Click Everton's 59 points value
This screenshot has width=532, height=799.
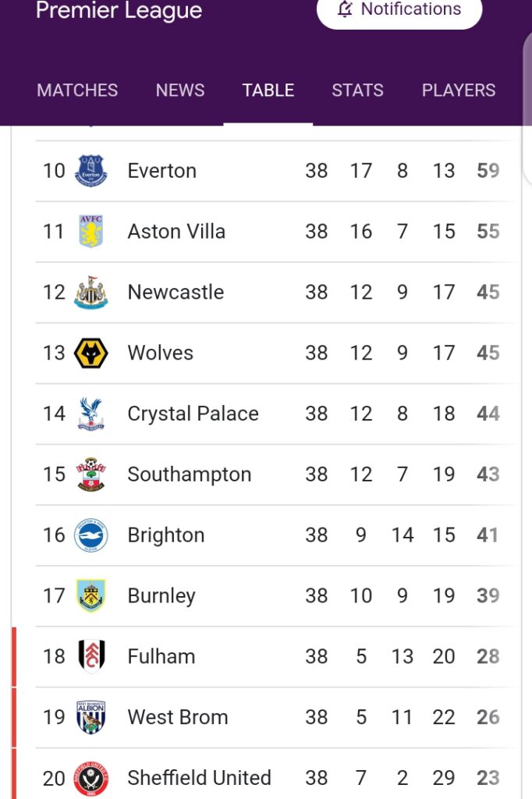tap(488, 171)
